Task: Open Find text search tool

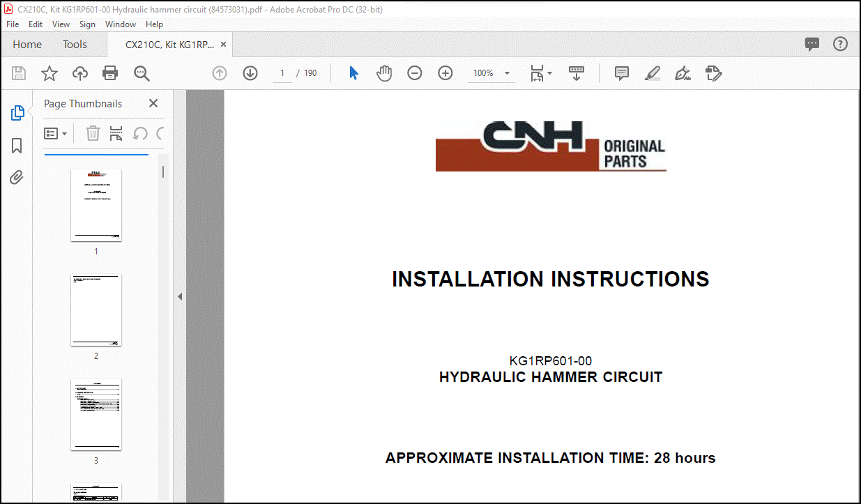Action: [142, 73]
